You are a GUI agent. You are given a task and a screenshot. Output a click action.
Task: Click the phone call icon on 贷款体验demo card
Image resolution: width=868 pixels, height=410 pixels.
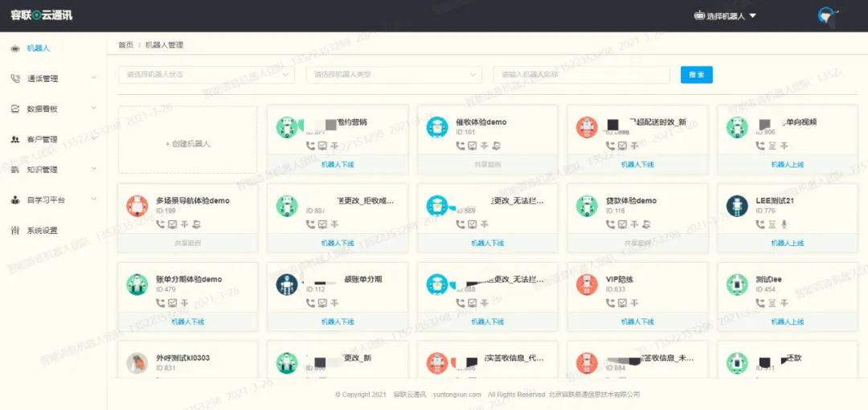click(611, 224)
